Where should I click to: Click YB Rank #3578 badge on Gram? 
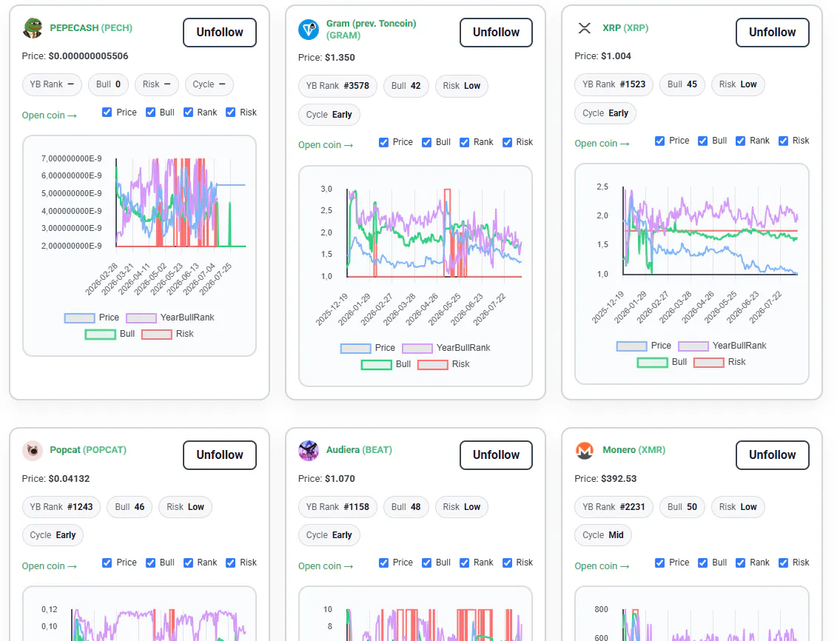337,86
